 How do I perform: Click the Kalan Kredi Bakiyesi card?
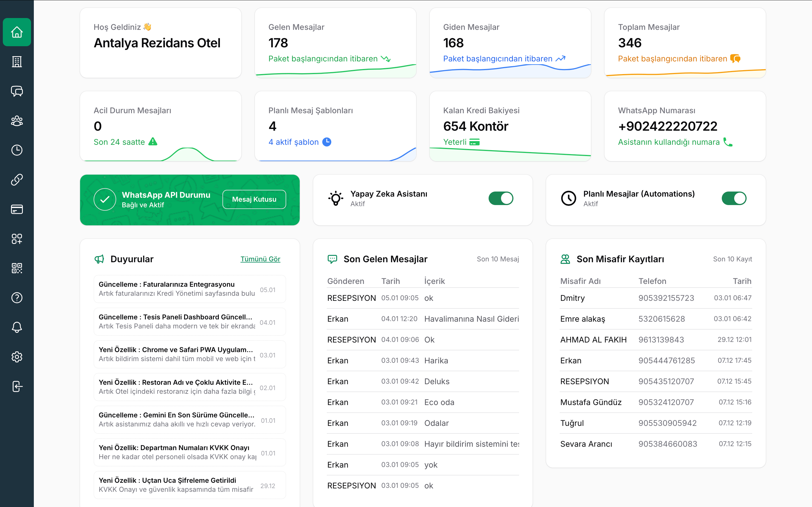(x=510, y=126)
